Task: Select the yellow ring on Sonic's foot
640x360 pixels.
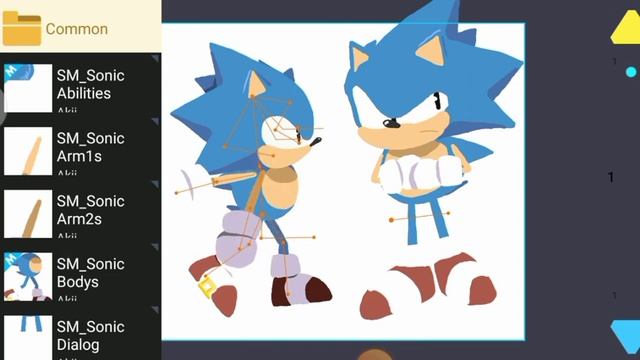Action: [207, 286]
